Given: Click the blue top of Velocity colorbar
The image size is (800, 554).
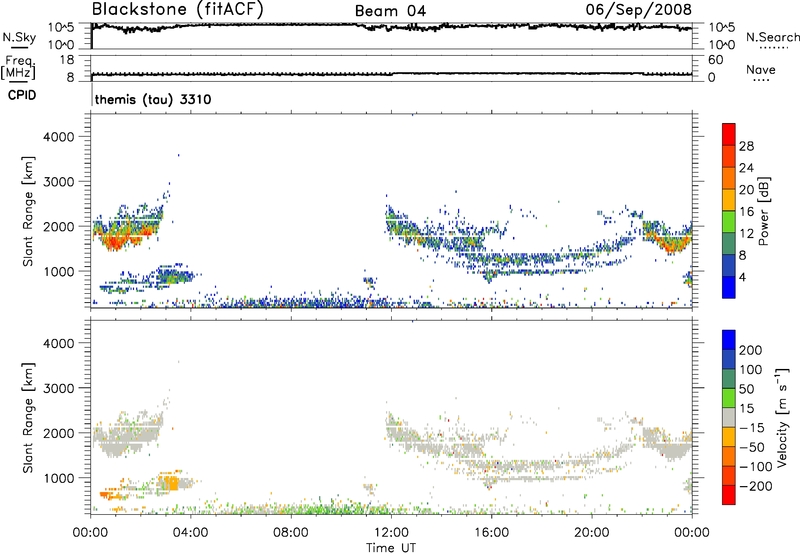Looking at the screenshot, I should pyautogui.click(x=729, y=339).
